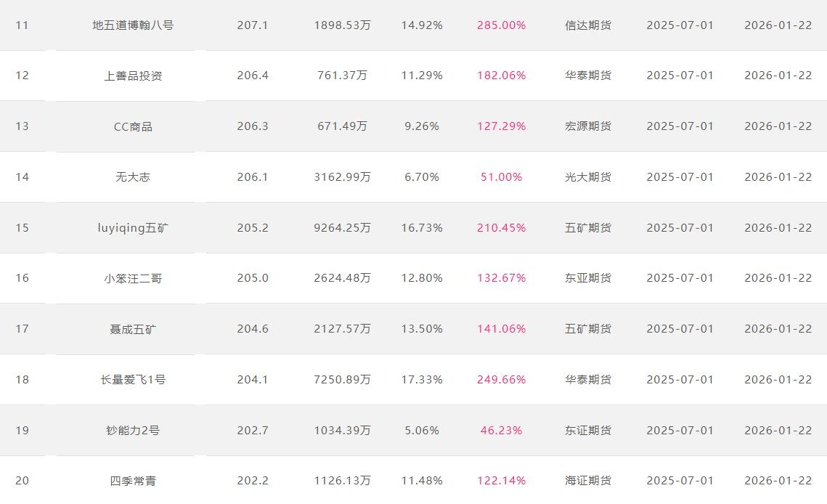Click the 上善品投资 account name
The width and height of the screenshot is (827, 504).
pyautogui.click(x=133, y=76)
